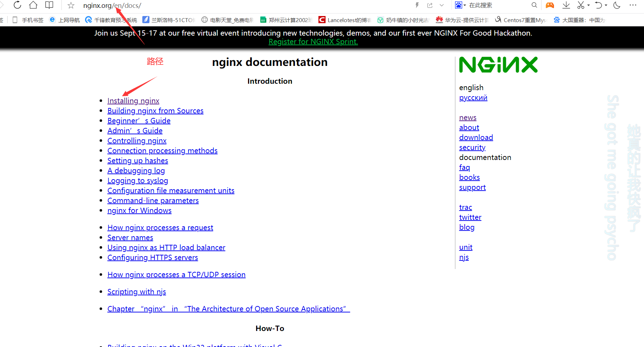
Task: Open the 华为云 bookmark
Action: point(462,20)
